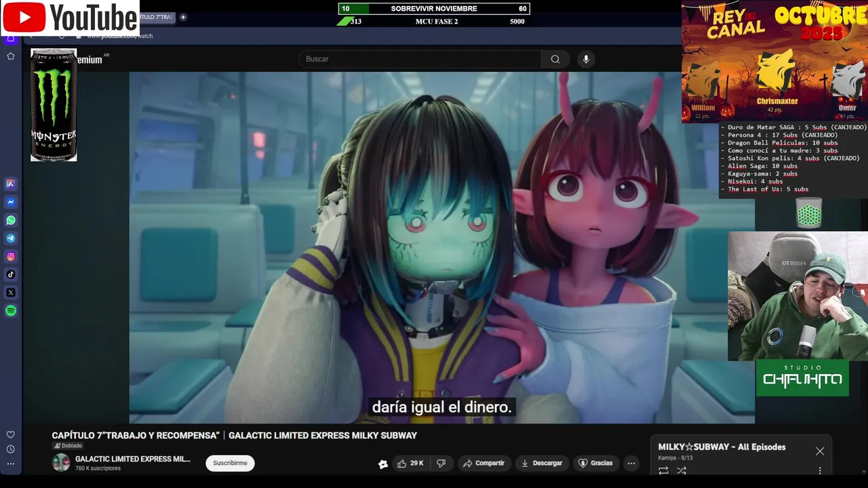Click the Buscar search field
Screen dimensions: 868x488
coord(420,59)
